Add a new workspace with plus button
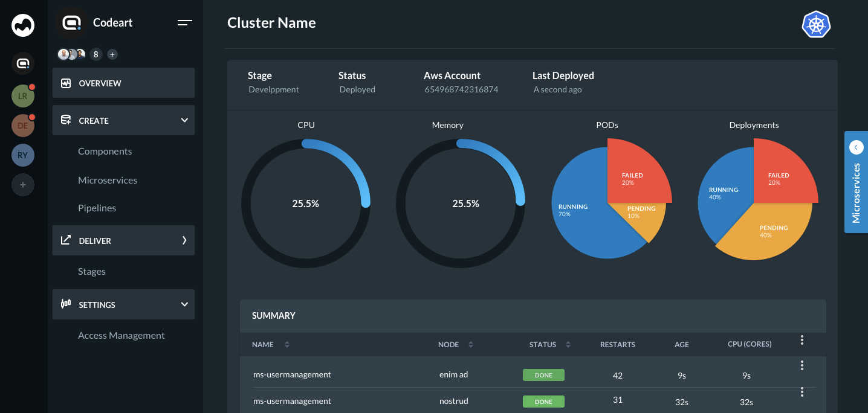 point(23,185)
